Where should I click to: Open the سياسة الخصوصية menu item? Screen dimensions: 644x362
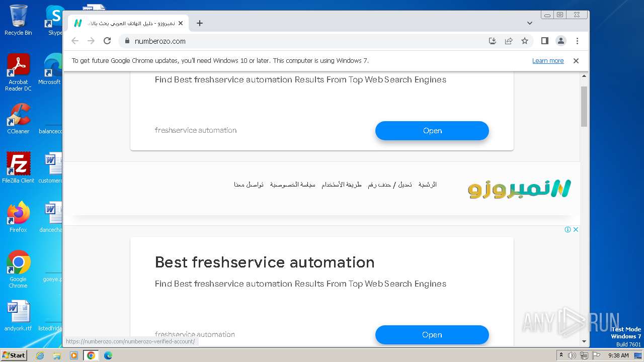tap(292, 185)
